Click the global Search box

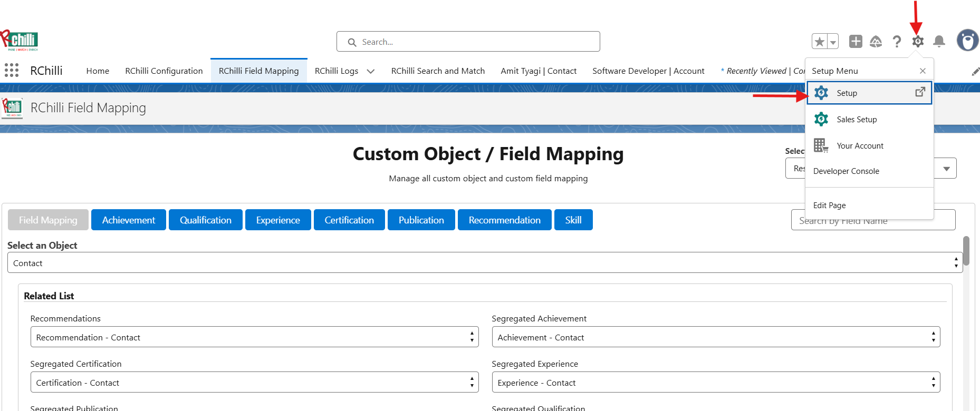[x=468, y=42]
